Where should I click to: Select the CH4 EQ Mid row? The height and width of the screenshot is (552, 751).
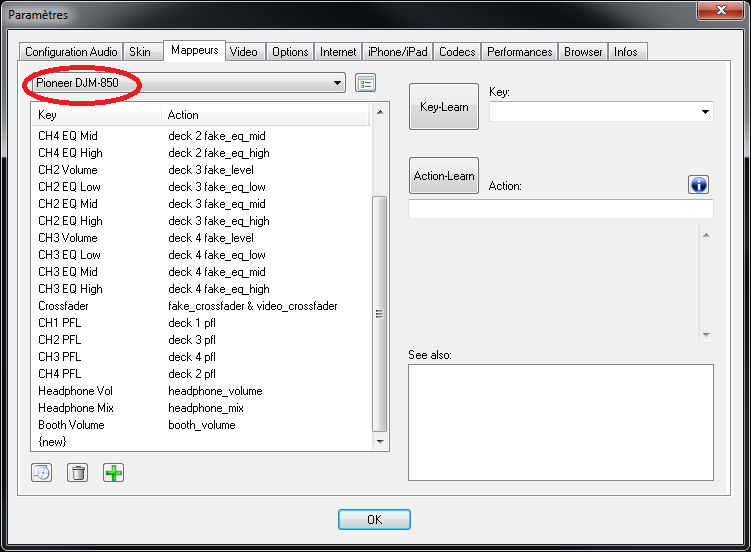(202, 136)
